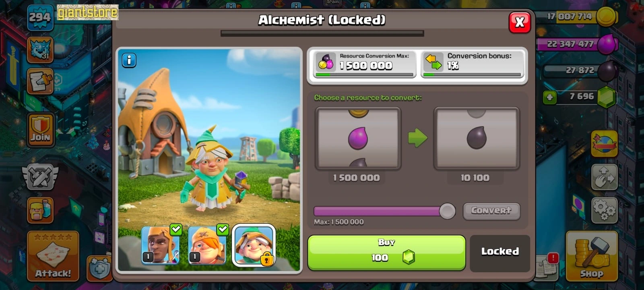The height and width of the screenshot is (290, 644).
Task: Open the Shop
Action: coord(592,256)
